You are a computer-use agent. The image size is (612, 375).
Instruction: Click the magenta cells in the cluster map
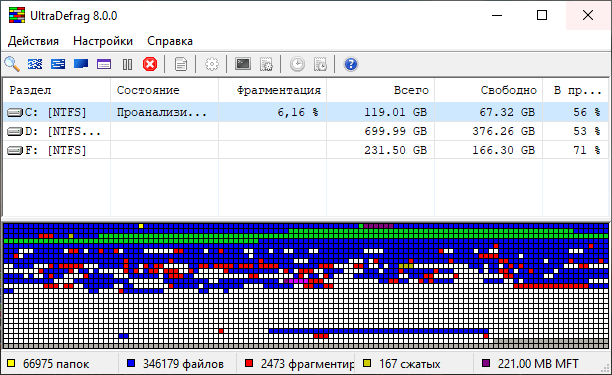click(x=298, y=281)
